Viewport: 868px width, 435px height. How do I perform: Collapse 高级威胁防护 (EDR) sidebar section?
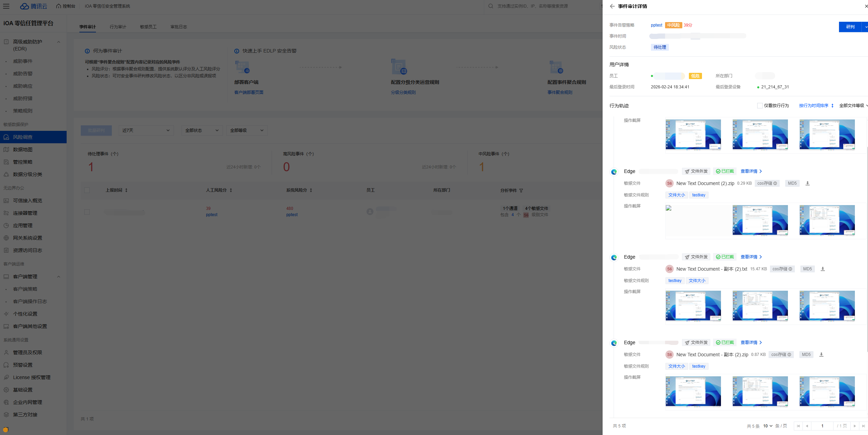tap(59, 42)
